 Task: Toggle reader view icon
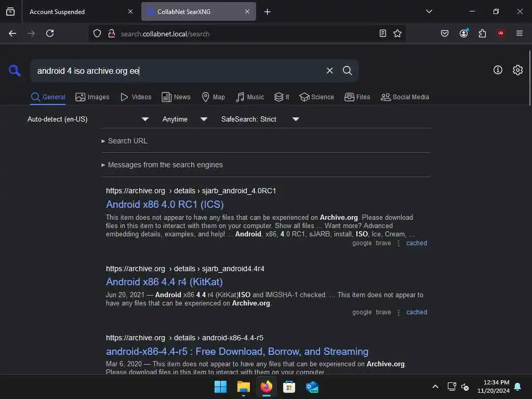(x=383, y=33)
